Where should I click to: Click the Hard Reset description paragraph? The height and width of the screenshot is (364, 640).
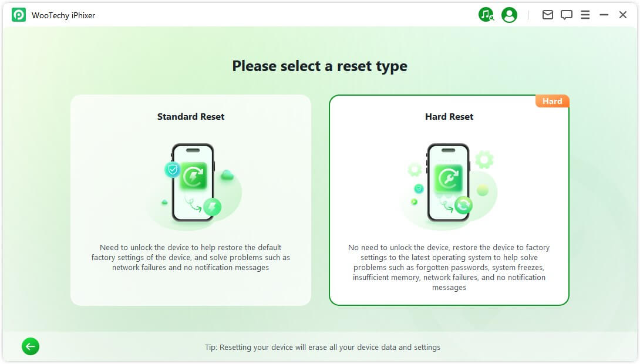coord(449,268)
